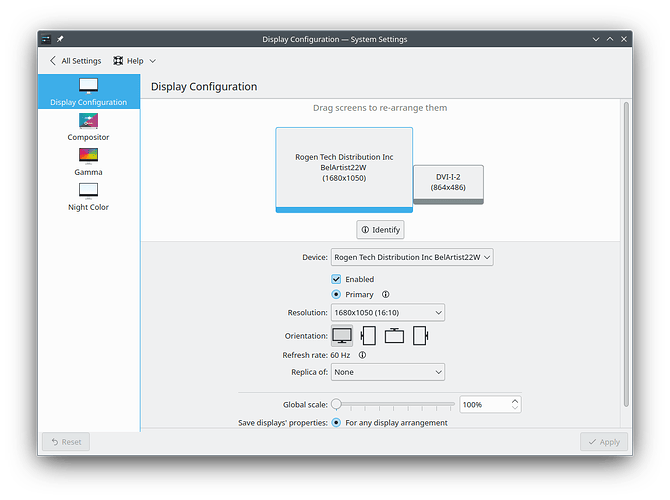
Task: Select the DVI-I-2 screen in layout
Action: [x=448, y=184]
